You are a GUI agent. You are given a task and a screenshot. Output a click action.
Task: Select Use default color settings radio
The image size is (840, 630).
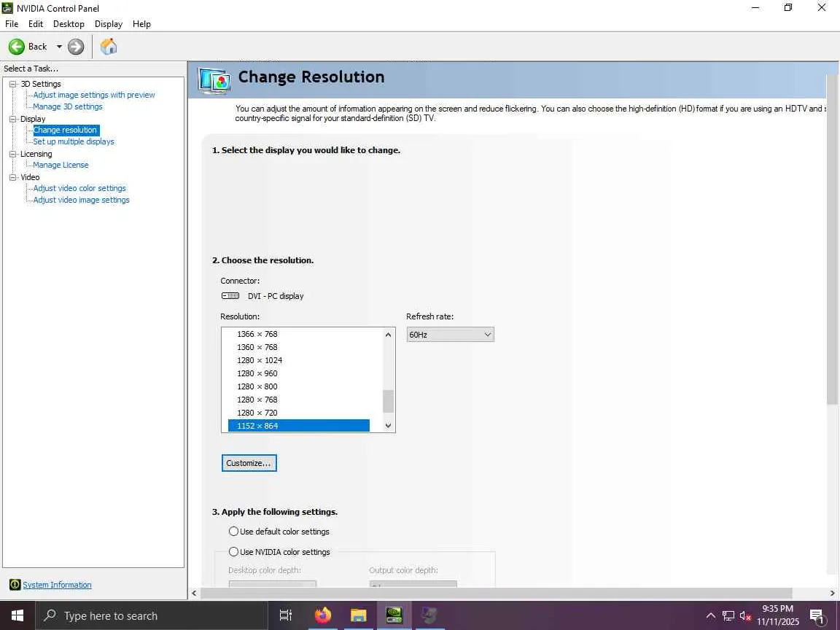(x=233, y=532)
